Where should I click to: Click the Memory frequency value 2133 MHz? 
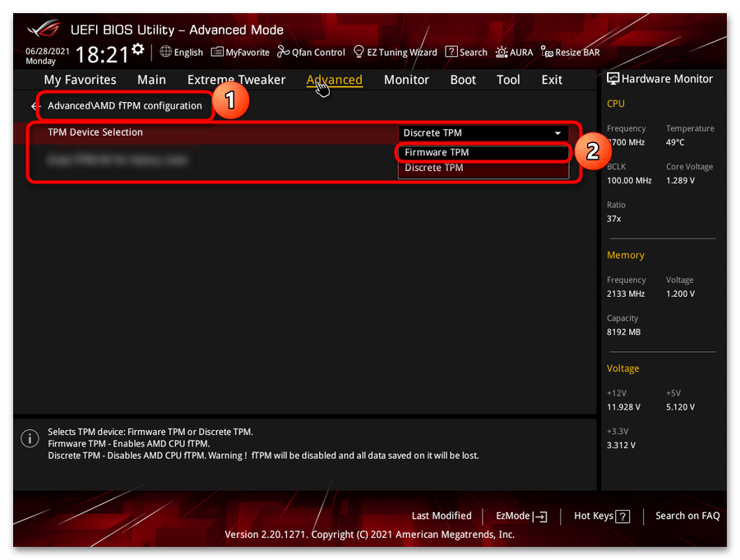coord(626,294)
